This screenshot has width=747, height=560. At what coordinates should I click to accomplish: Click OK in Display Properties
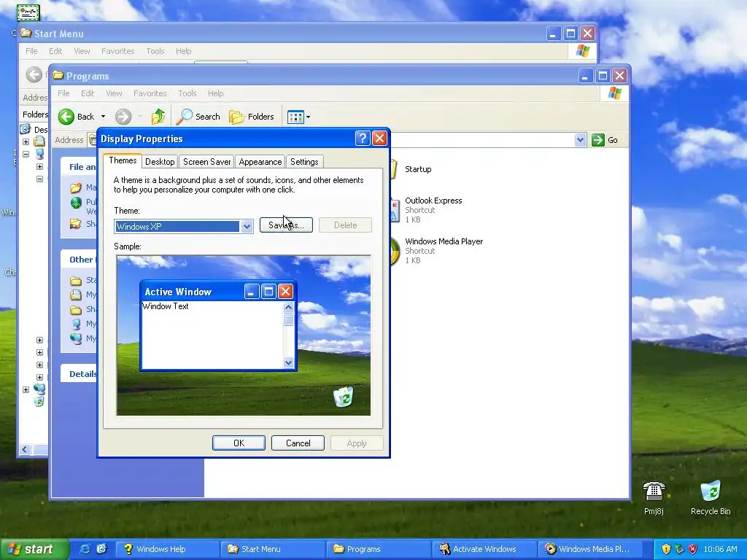tap(239, 443)
